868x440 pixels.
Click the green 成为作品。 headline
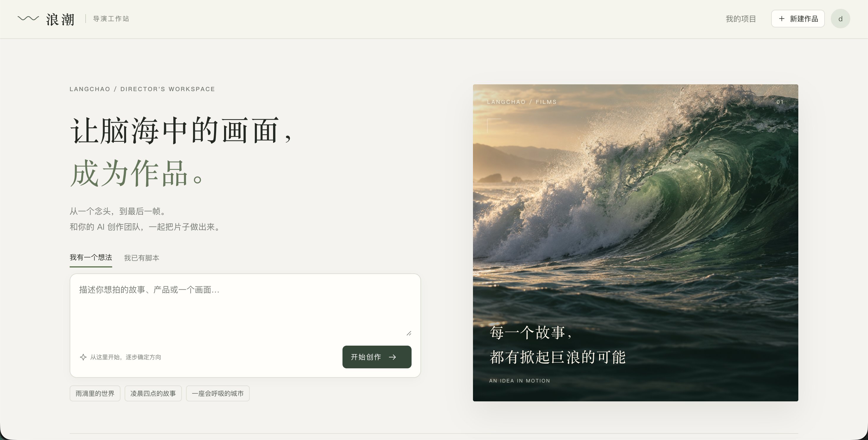point(137,173)
